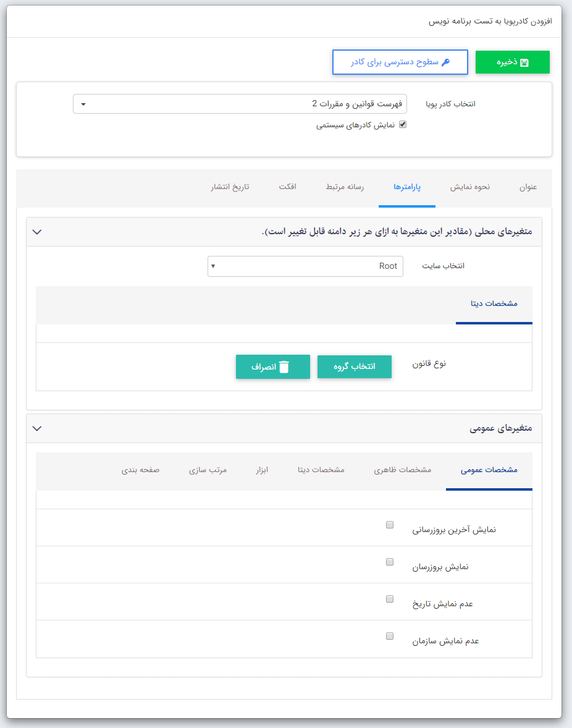Click the انتخاب گروه button
This screenshot has height=728, width=572.
pos(354,366)
